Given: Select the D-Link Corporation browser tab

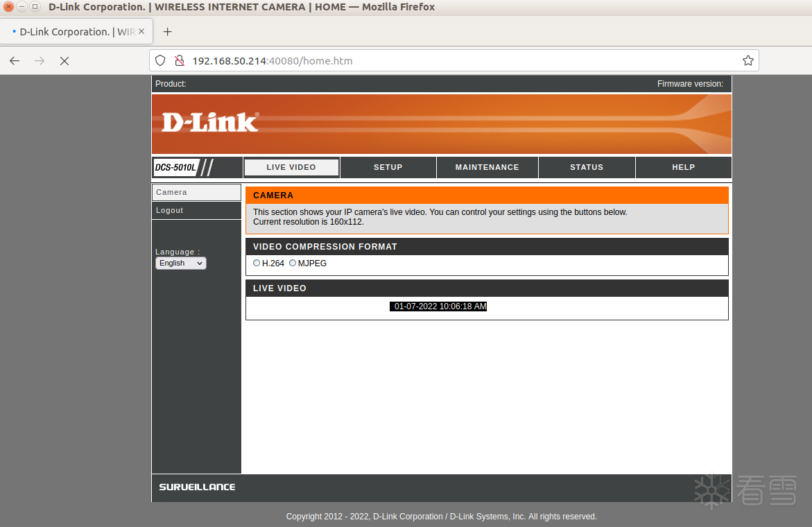Looking at the screenshot, I should point(76,32).
